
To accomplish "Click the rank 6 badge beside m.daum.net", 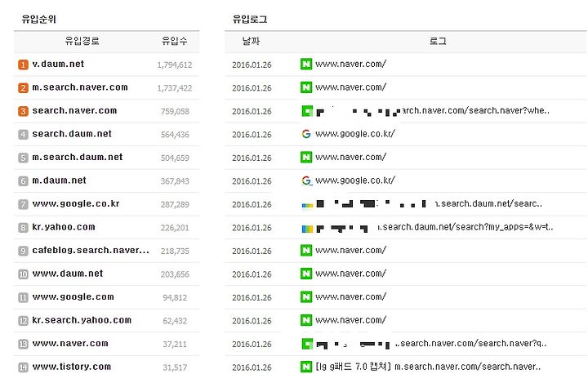I will (23, 180).
